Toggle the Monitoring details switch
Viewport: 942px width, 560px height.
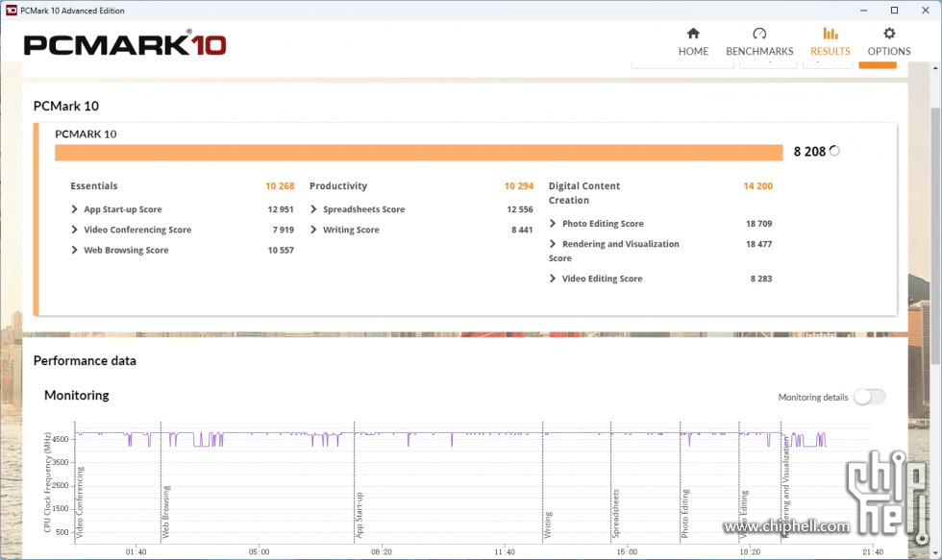click(869, 397)
